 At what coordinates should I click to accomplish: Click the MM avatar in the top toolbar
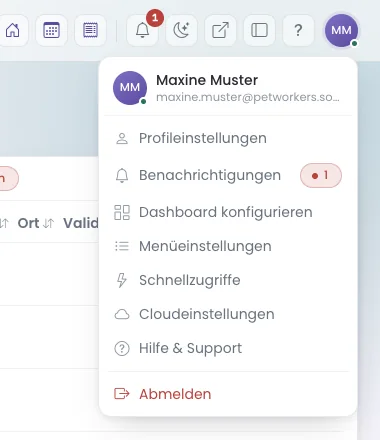coord(341,30)
